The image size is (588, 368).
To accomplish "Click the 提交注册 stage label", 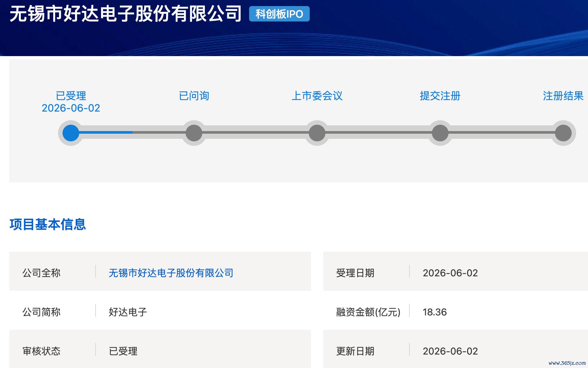I will pyautogui.click(x=440, y=96).
